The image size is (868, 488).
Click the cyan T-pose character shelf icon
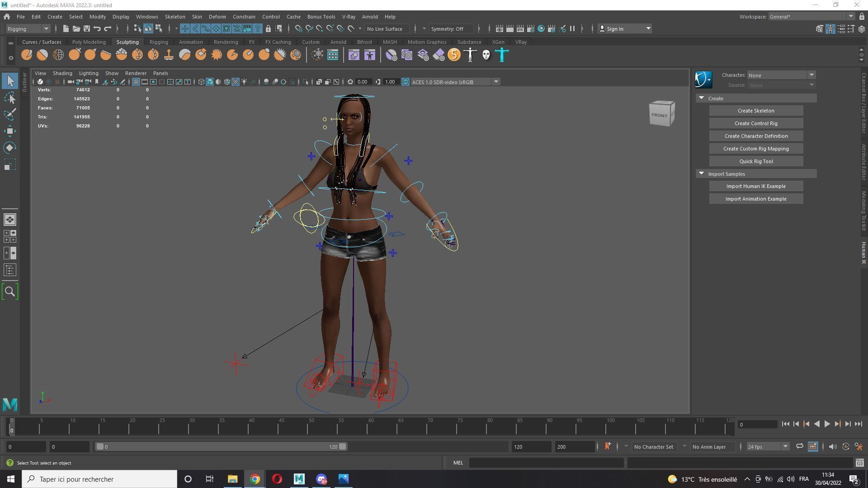tap(502, 55)
